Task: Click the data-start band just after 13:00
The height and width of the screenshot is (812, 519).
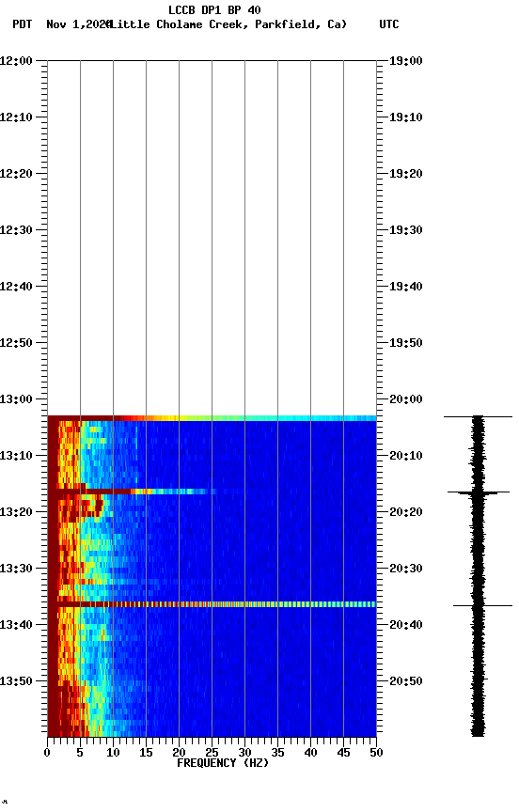Action: click(212, 418)
